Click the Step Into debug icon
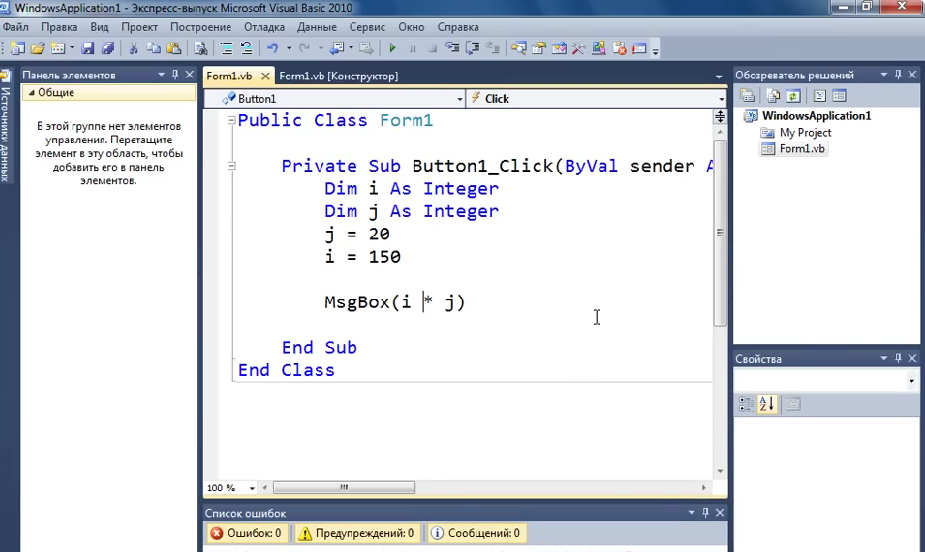Viewport: 925px width, 552px height. pos(452,48)
